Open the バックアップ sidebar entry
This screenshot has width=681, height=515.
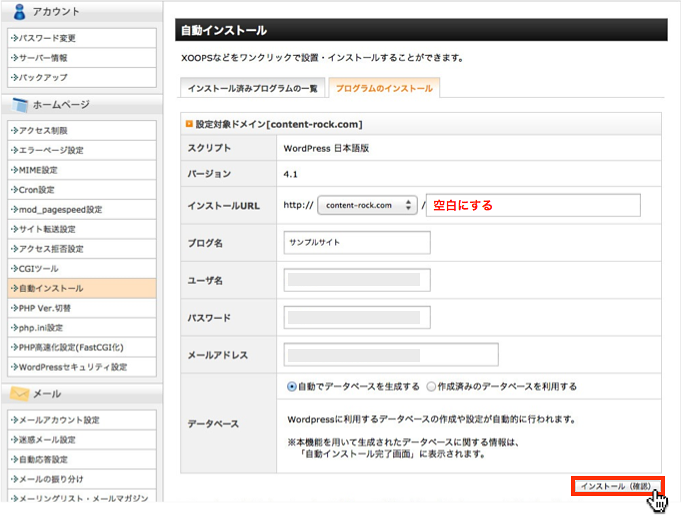click(82, 78)
